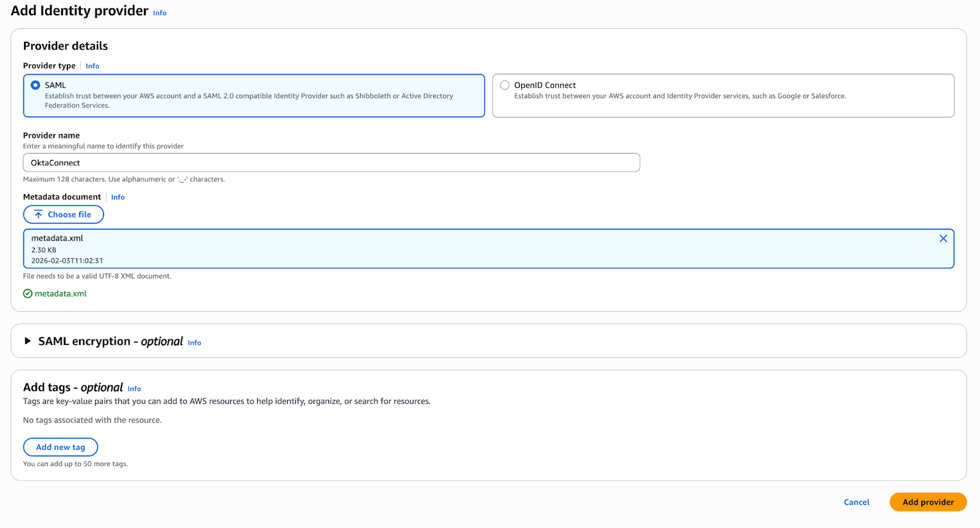Click the green checkmark validation icon

(28, 294)
